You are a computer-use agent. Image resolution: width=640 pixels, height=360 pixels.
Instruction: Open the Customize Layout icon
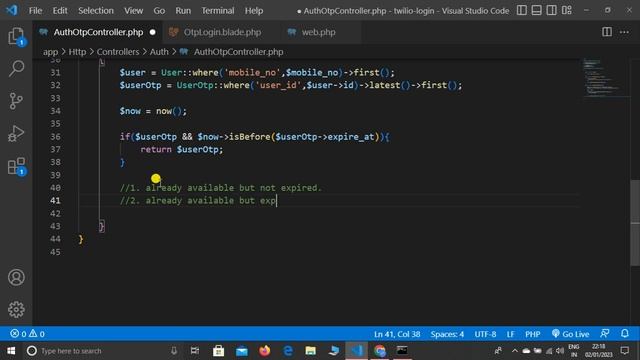pyautogui.click(x=567, y=10)
